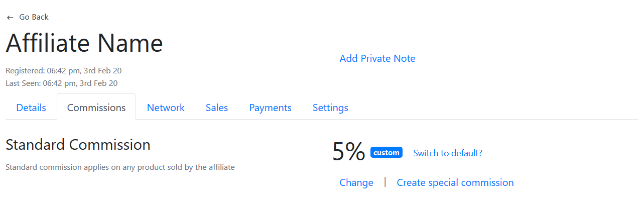The image size is (644, 204).
Task: Open the affiliate Settings tab
Action: [330, 108]
